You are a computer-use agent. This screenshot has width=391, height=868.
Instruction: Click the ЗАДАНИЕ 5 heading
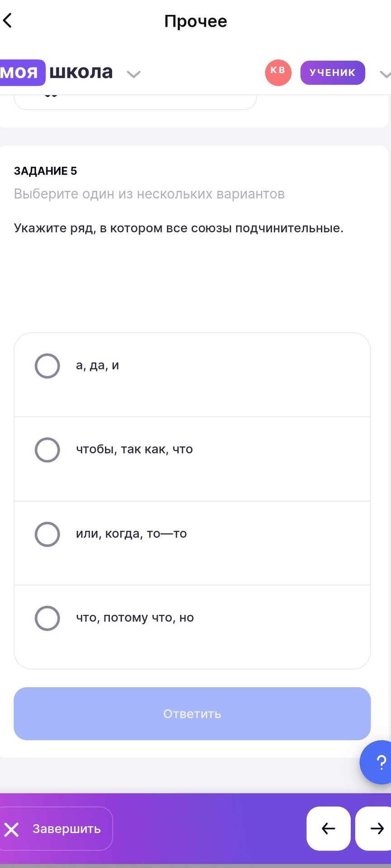(45, 171)
